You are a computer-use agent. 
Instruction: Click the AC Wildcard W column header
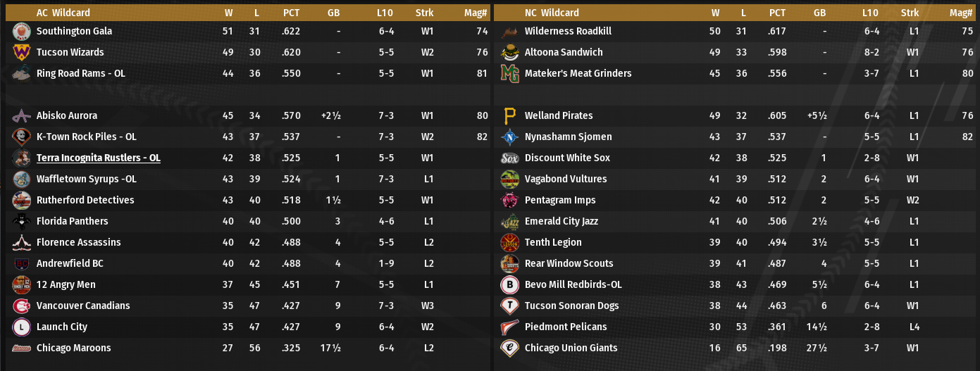pyautogui.click(x=228, y=13)
